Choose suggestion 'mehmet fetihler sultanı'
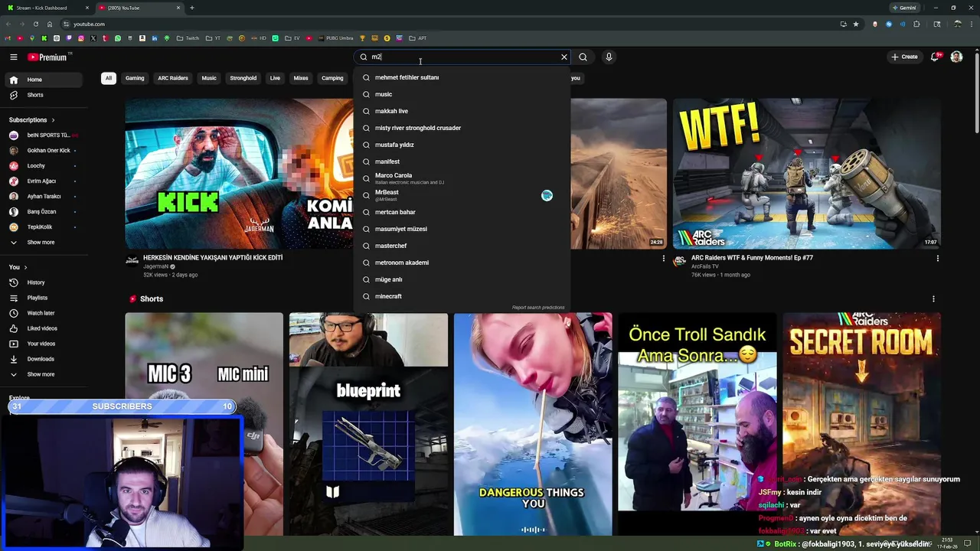The image size is (980, 551). 462,77
